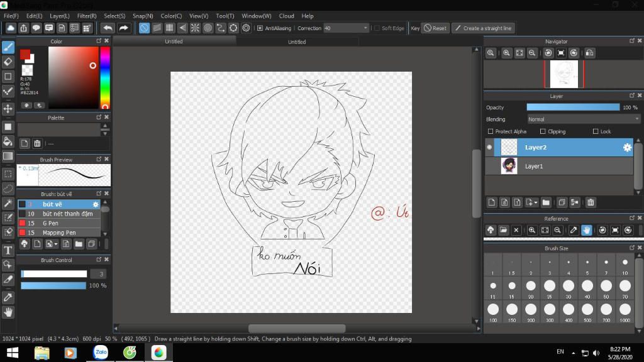Screen dimensions: 644x362
Task: Select the Eyedropper tool
Action: coord(8,297)
